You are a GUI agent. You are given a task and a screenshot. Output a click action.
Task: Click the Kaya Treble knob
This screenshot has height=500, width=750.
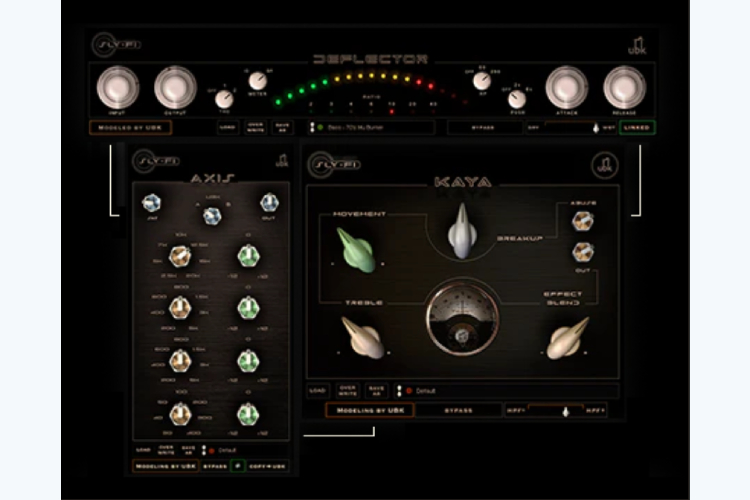(363, 338)
